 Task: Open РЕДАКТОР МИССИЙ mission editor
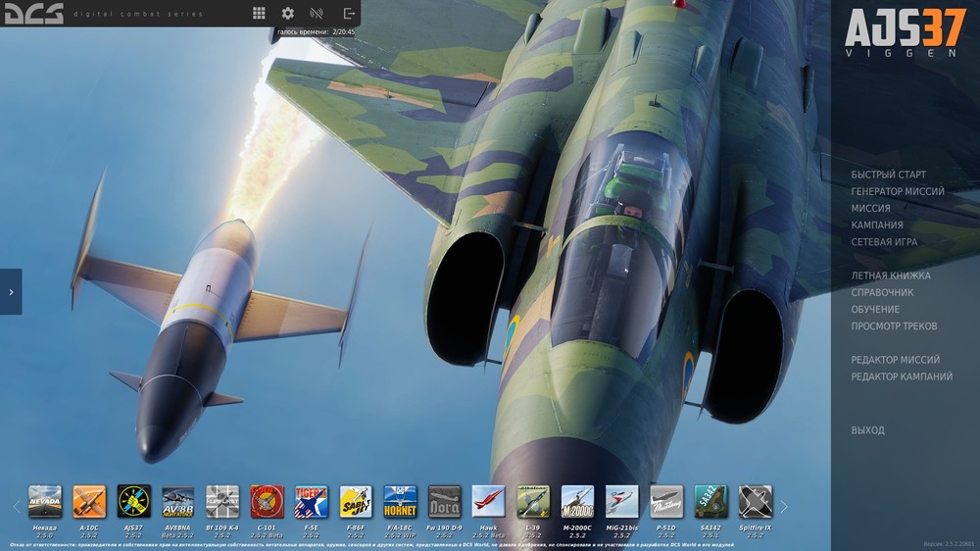click(895, 360)
